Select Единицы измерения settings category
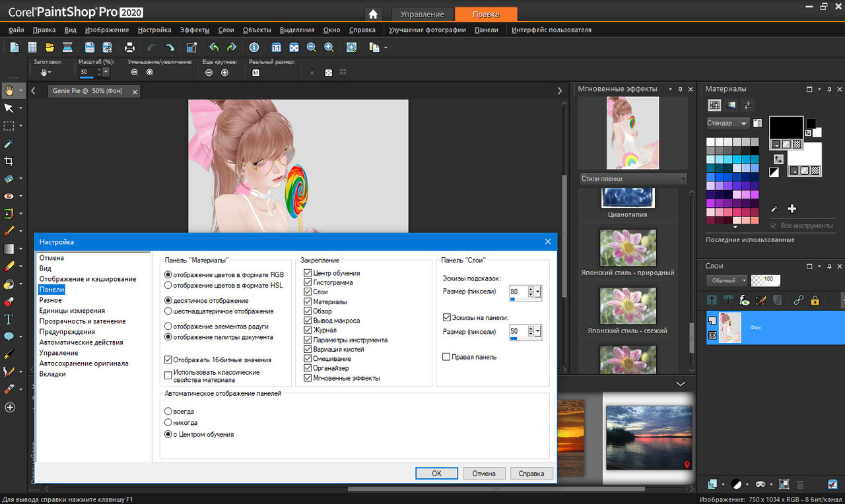This screenshot has height=504, width=845. pos(72,311)
